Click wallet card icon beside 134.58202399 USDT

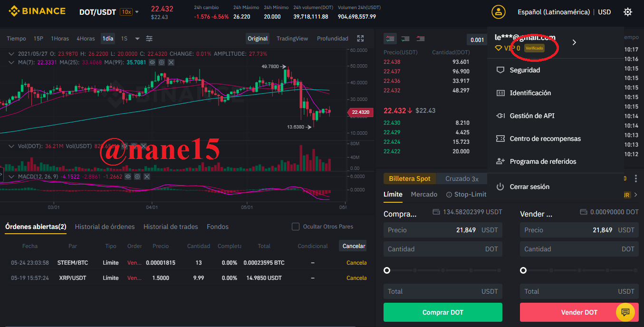point(436,212)
